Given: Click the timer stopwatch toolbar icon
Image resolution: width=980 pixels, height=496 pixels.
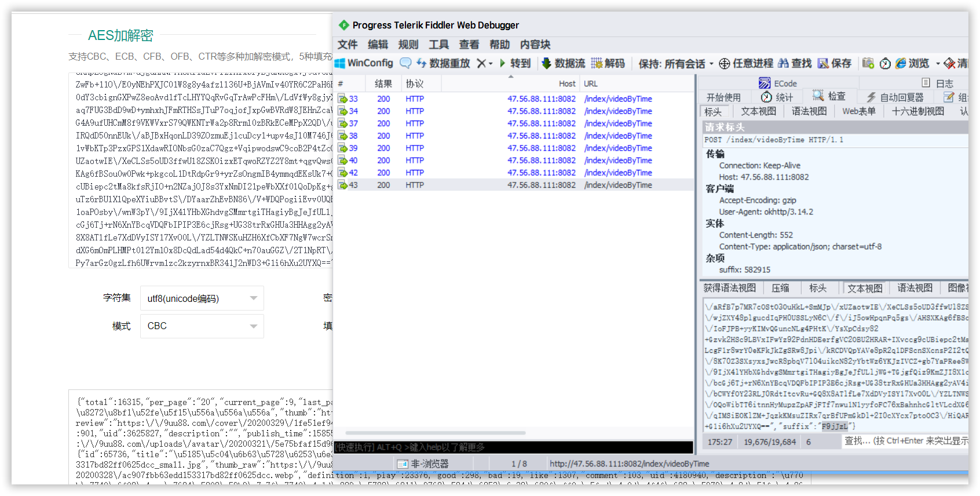Looking at the screenshot, I should [885, 63].
